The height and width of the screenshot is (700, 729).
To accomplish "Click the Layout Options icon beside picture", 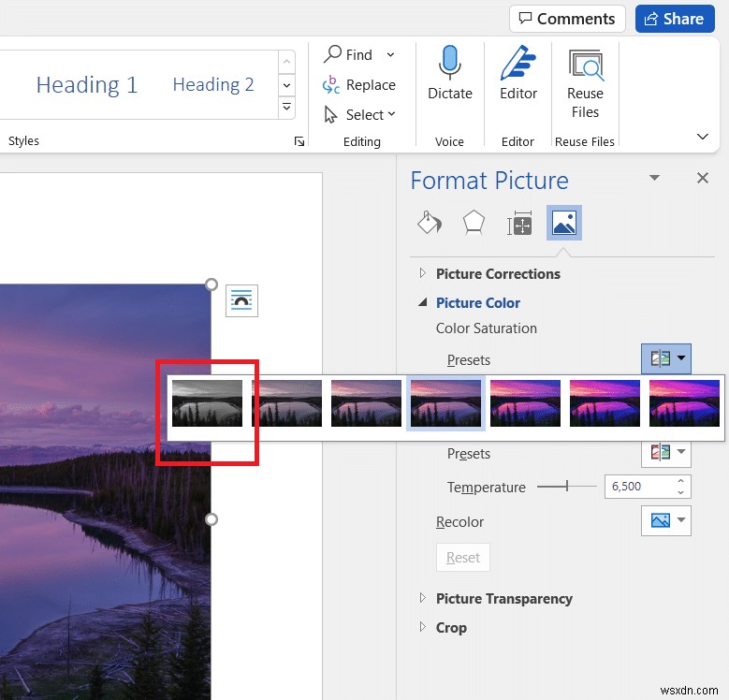I will (241, 300).
